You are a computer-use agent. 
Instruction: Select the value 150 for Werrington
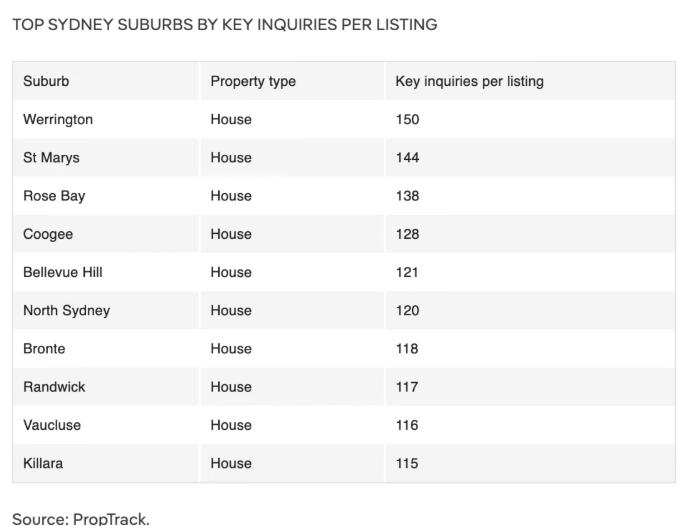pyautogui.click(x=407, y=119)
